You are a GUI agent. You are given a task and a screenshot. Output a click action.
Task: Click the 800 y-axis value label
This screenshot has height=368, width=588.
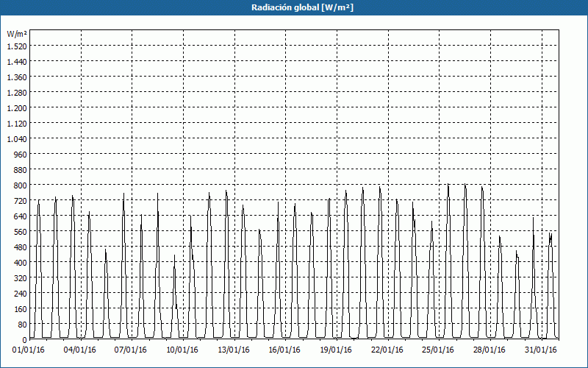click(x=19, y=185)
